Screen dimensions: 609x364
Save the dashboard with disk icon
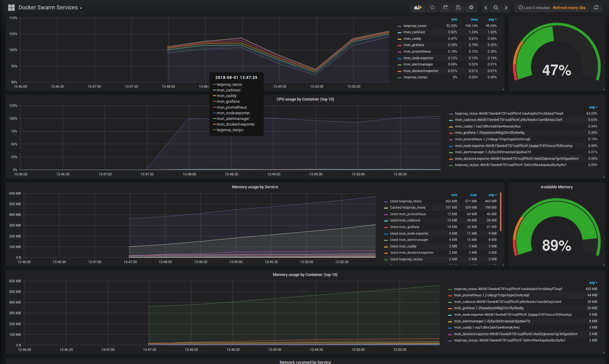tap(458, 8)
